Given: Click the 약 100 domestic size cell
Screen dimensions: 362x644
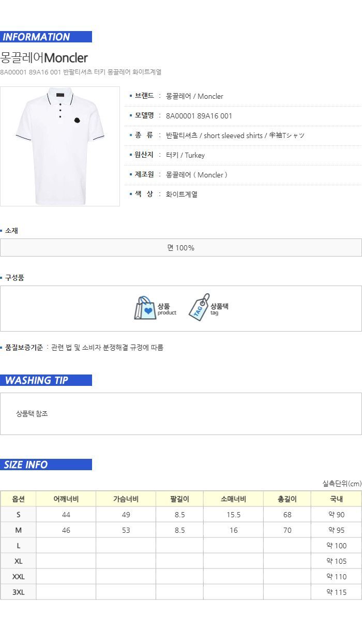Looking at the screenshot, I should (337, 546).
